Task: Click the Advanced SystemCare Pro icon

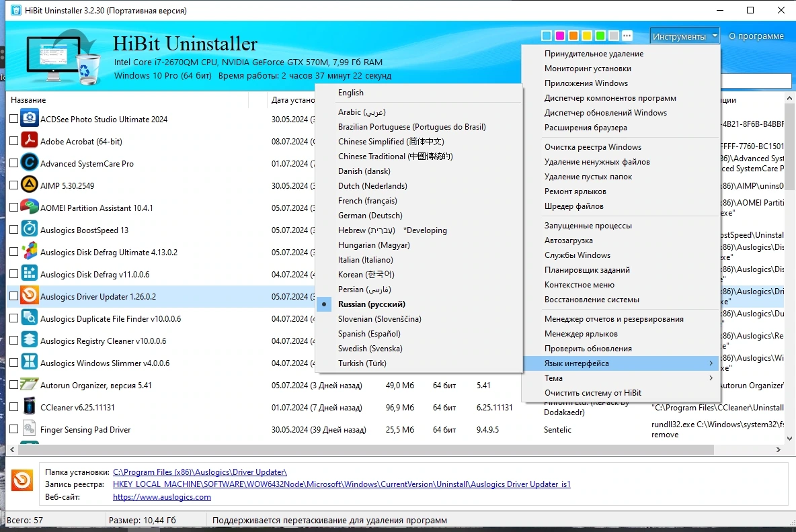Action: [x=30, y=163]
